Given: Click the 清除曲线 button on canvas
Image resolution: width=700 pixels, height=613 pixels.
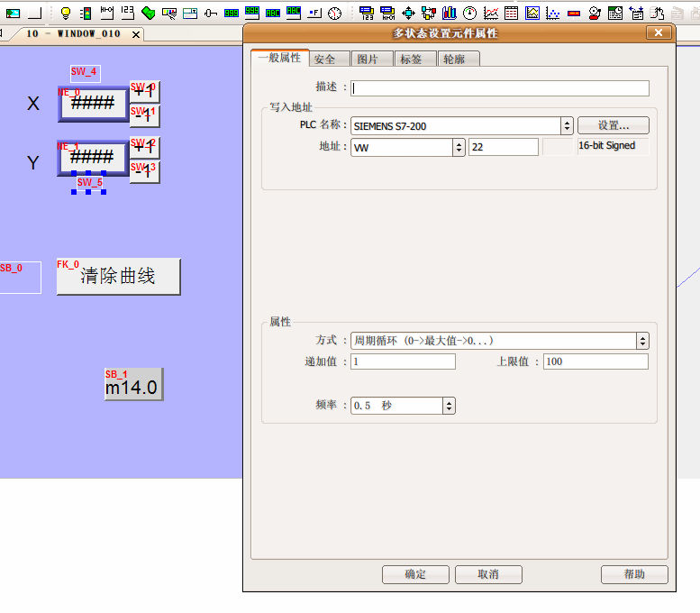Looking at the screenshot, I should click(118, 277).
